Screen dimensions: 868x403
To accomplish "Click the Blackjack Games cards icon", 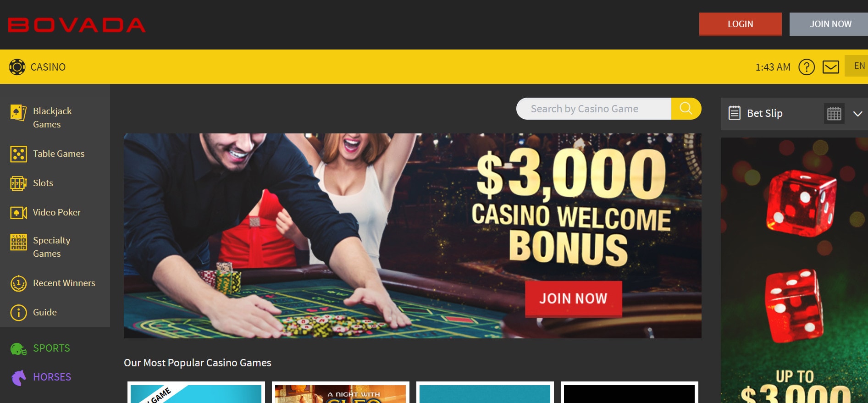I will coord(18,112).
